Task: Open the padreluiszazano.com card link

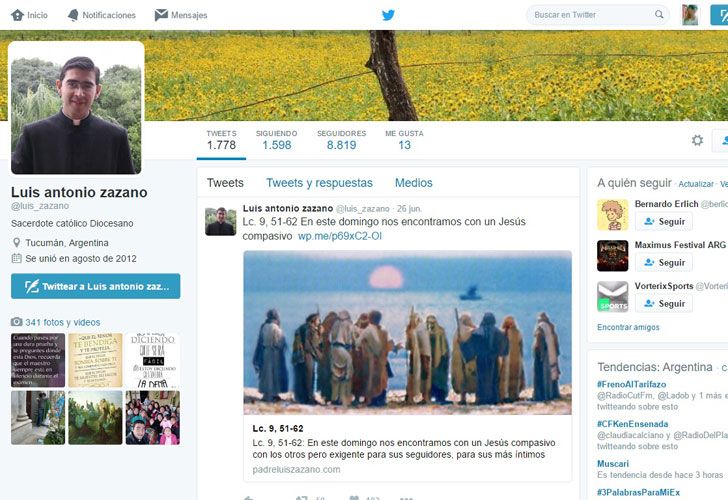Action: tap(296, 469)
